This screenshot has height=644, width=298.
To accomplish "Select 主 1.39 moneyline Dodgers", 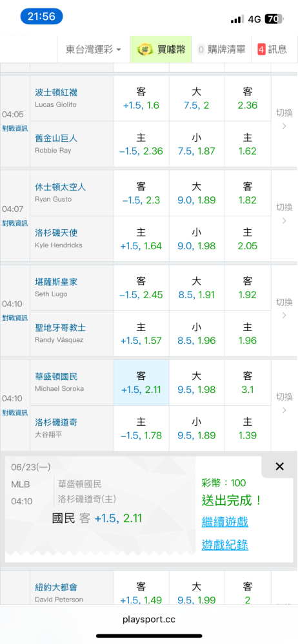I will click(x=248, y=428).
